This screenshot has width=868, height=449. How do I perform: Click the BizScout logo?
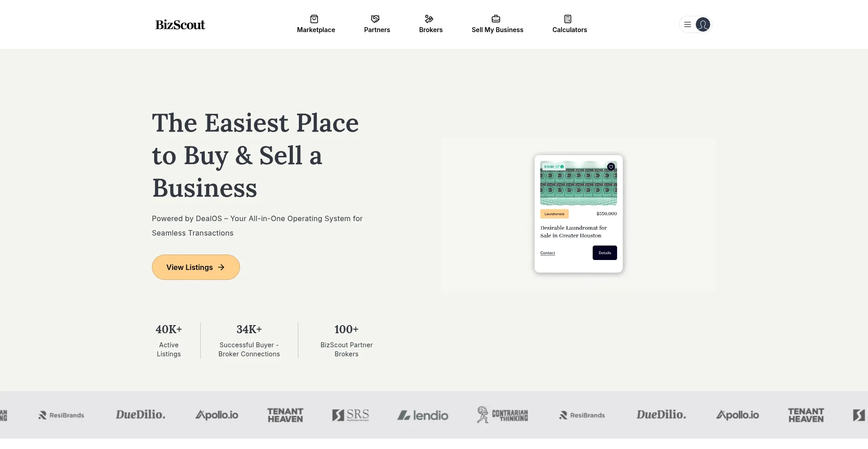(x=180, y=25)
